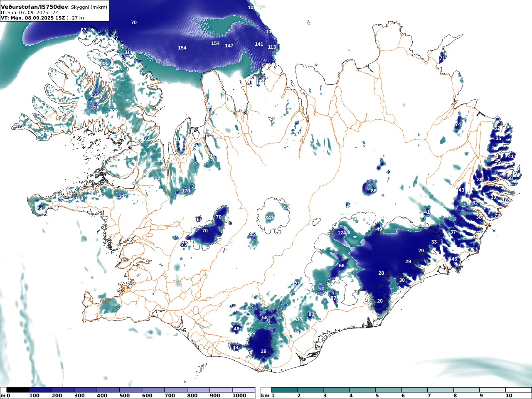
Task: Click the 141 visibility value offshore
Action: pos(259,44)
